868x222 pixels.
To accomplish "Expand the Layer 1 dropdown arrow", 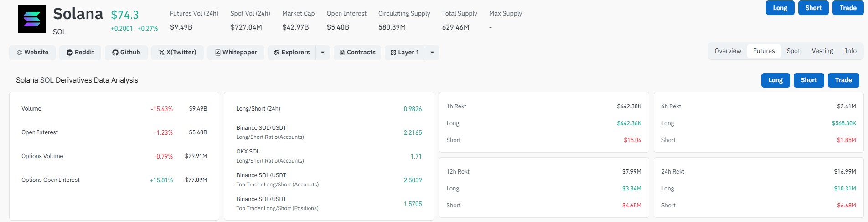I will [432, 53].
